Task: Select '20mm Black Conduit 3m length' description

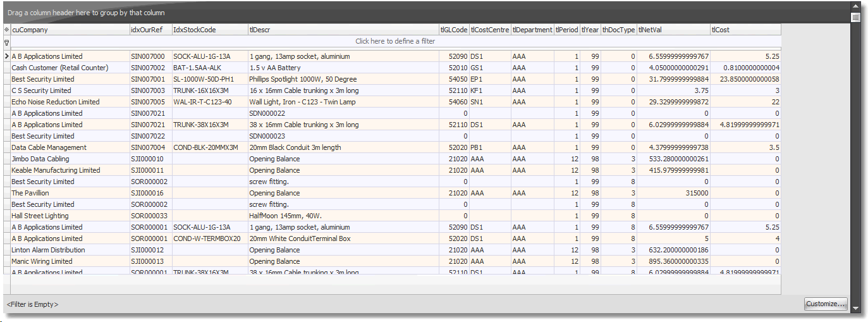Action: (344, 147)
